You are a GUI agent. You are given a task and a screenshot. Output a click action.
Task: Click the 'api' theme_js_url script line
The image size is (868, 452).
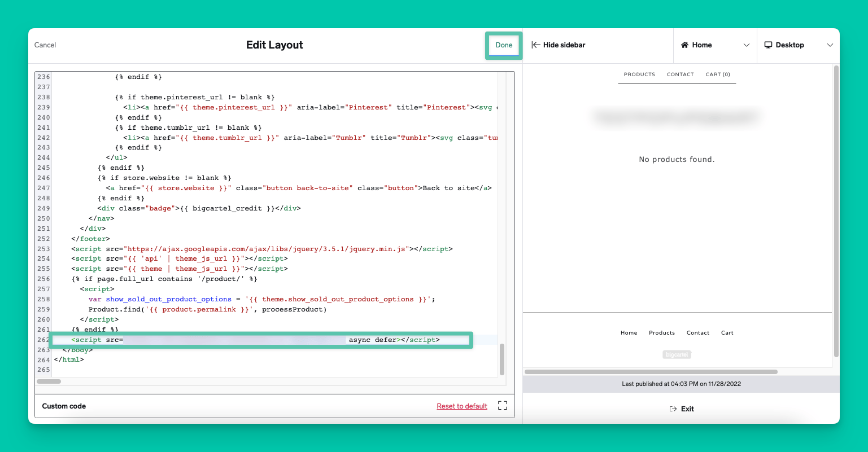tap(180, 259)
